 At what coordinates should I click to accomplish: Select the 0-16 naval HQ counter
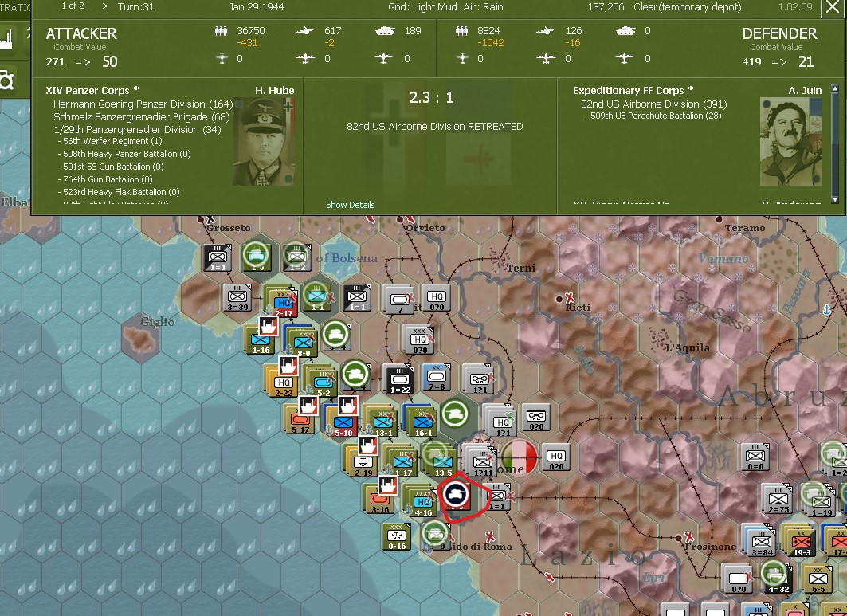(x=397, y=536)
